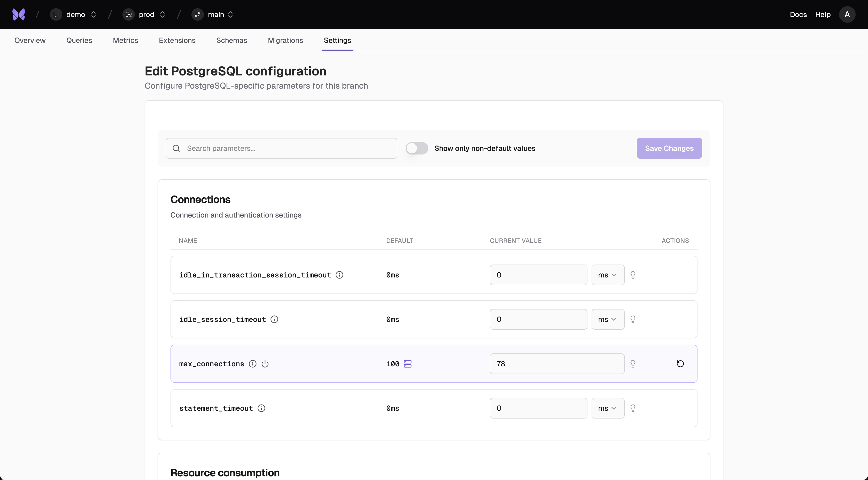Switch to the Migrations tab
Viewport: 868px width, 480px height.
click(285, 40)
